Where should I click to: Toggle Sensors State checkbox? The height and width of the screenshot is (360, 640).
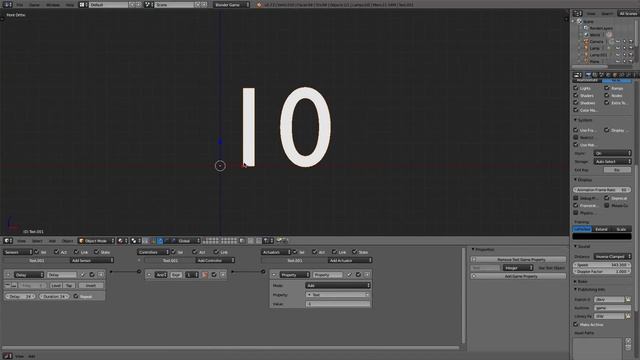coord(97,252)
